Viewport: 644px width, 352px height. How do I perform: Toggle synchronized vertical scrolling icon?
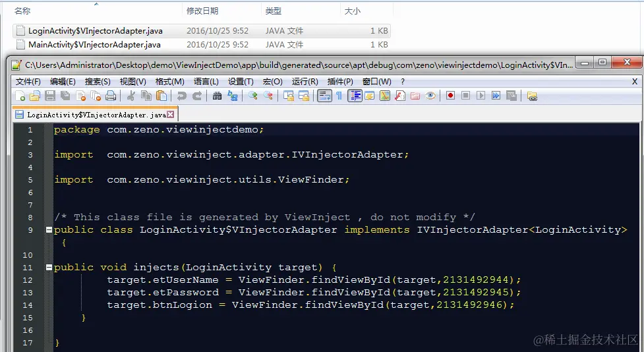289,96
